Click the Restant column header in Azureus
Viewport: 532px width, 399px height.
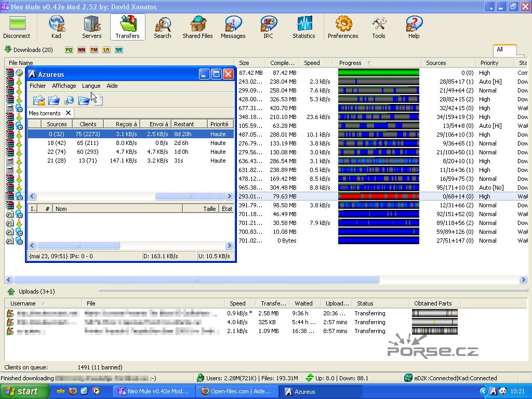[189, 124]
